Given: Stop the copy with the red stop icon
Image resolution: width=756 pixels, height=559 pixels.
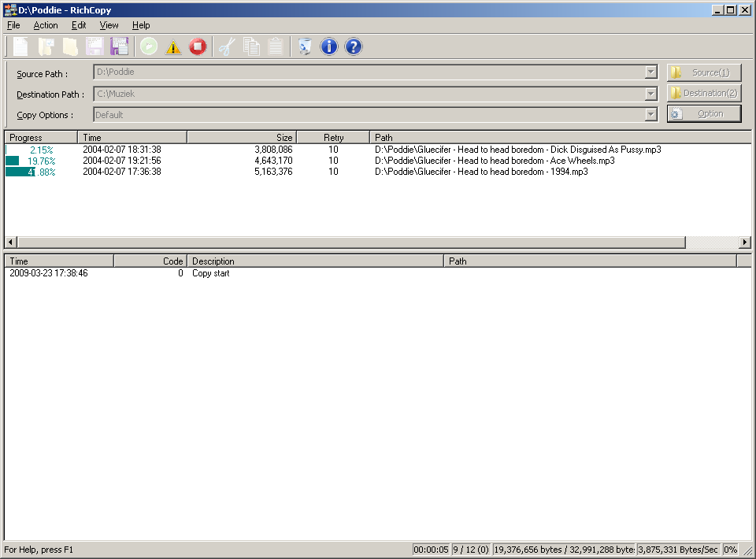Looking at the screenshot, I should [198, 46].
